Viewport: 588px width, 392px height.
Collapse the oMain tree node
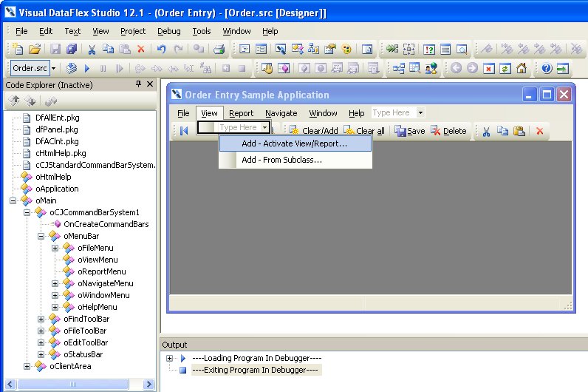tap(13, 200)
